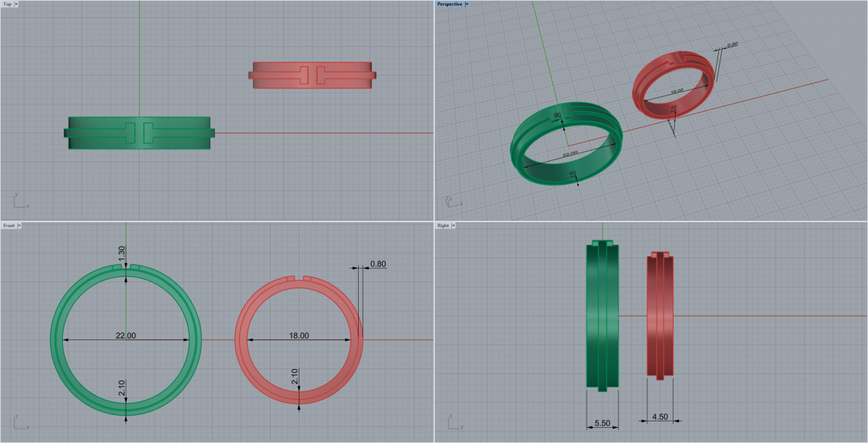
Task: Click the 2.10 dimension on red ring in Front viewport
Action: 295,376
